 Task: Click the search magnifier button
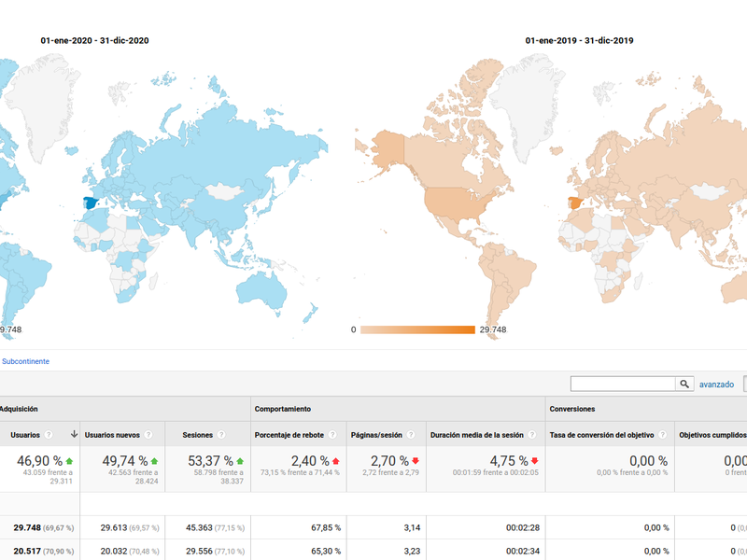[x=684, y=384]
